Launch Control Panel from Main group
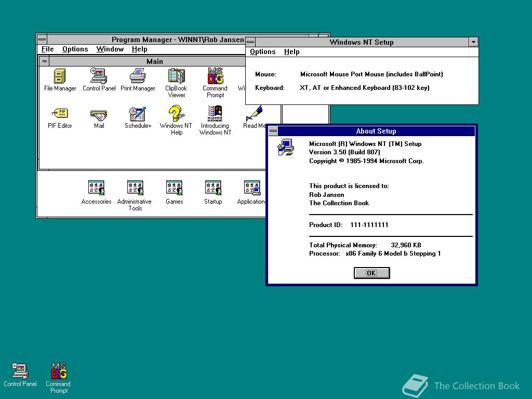Screen dimensions: 532x399 [99, 76]
